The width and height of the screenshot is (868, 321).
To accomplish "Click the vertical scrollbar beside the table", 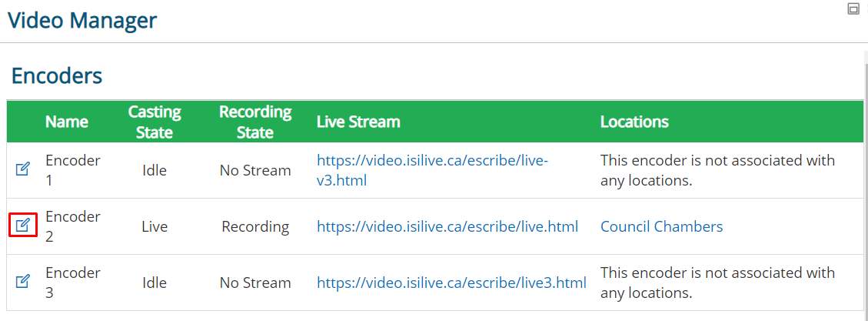I will pos(865,183).
